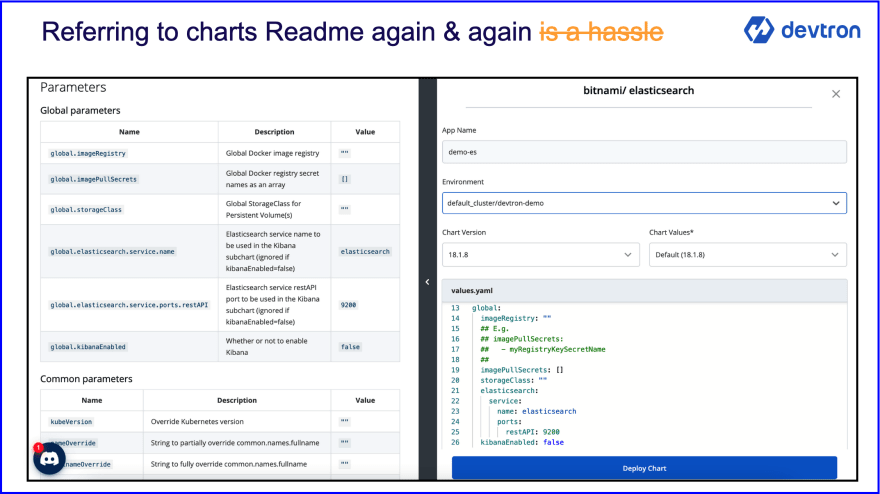Click the App Name input field
Viewport: 880px width, 494px height.
click(x=644, y=152)
